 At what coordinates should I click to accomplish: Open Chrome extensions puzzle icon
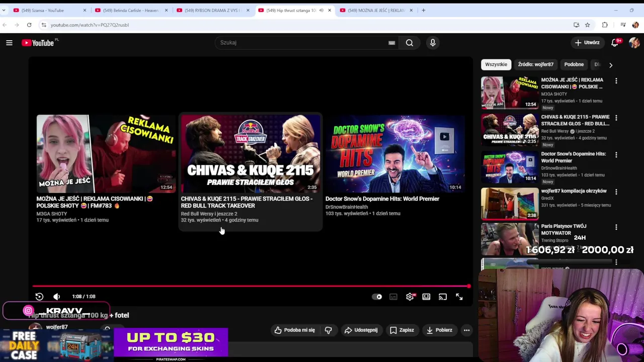(605, 25)
